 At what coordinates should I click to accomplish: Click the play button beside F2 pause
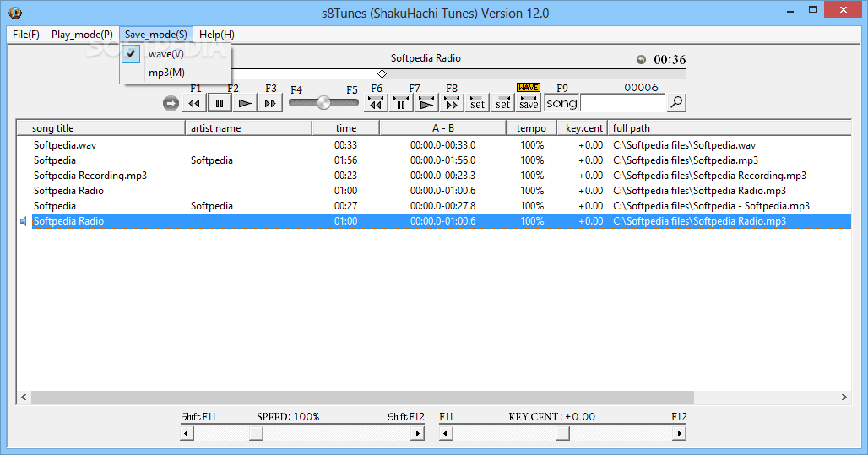pyautogui.click(x=245, y=103)
